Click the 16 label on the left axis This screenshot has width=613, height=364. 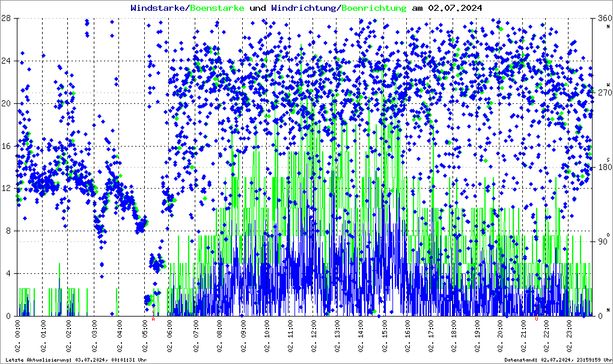click(5, 146)
